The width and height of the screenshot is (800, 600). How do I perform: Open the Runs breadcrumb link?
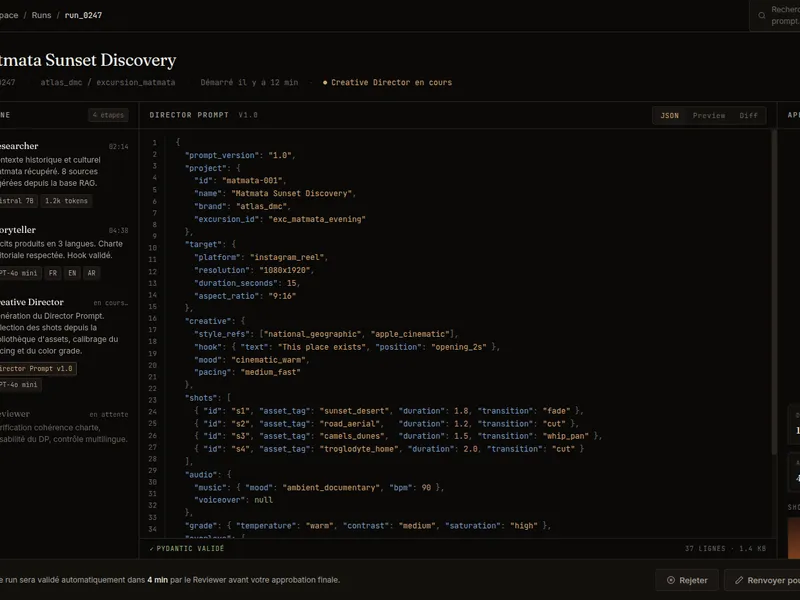pos(41,15)
